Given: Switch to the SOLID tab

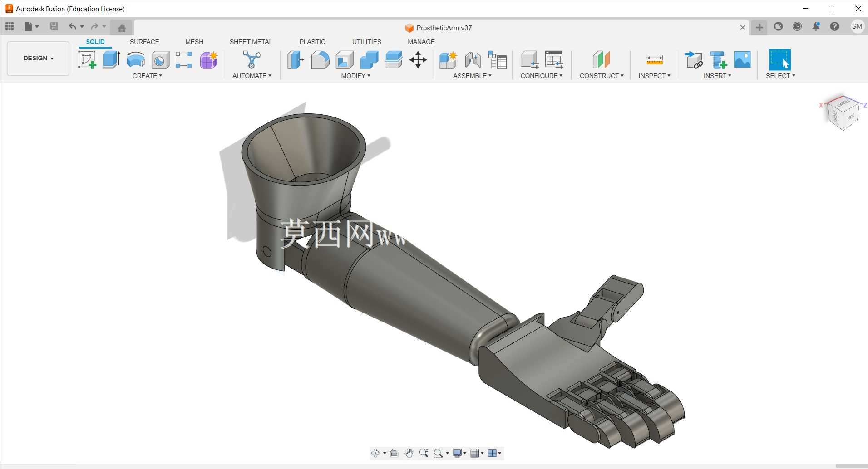Looking at the screenshot, I should pos(95,42).
